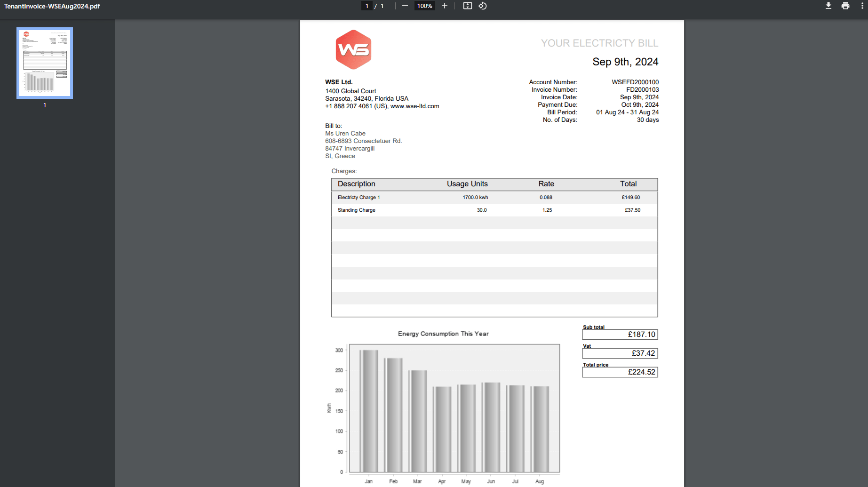Zoom in on the invoice
This screenshot has width=868, height=487.
coord(444,6)
